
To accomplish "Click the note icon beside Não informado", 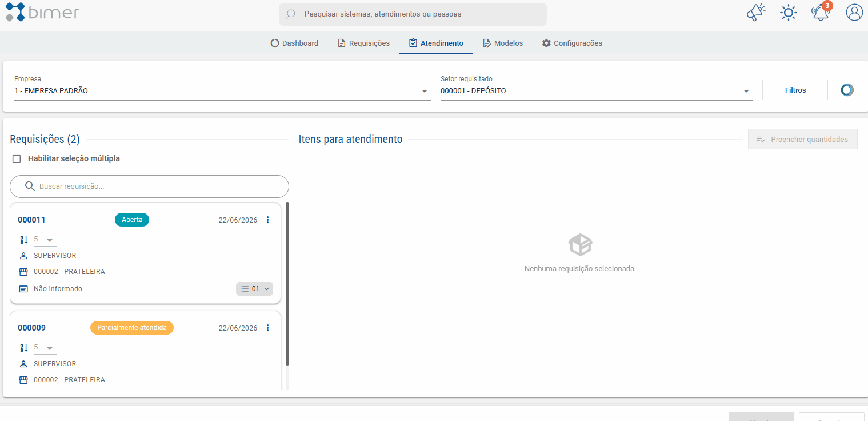I will pyautogui.click(x=23, y=289).
